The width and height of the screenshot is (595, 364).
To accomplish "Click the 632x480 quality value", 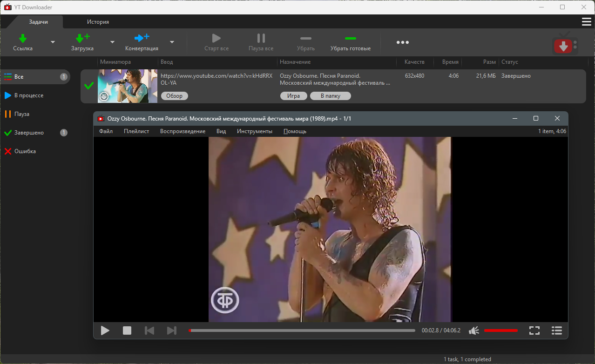I will point(414,76).
